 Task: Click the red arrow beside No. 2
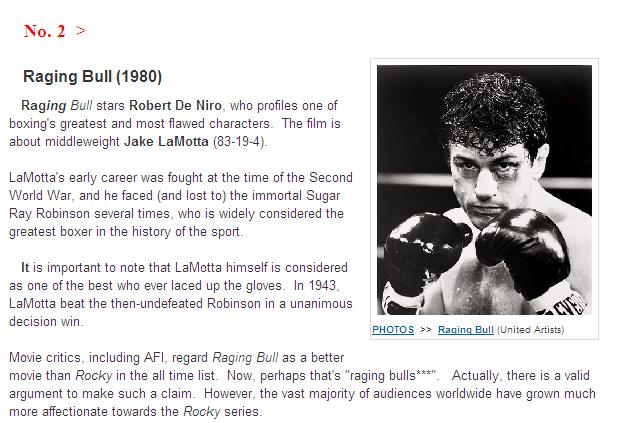[80, 31]
